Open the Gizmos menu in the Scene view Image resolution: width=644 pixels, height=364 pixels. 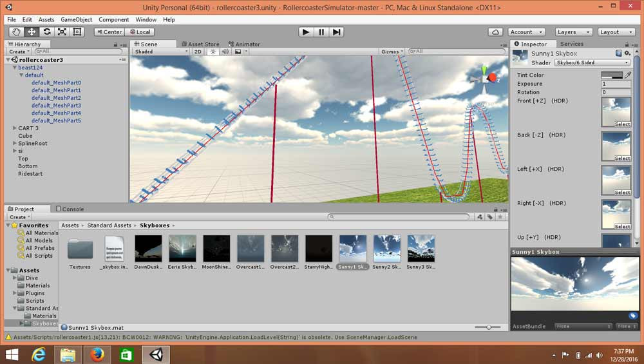pos(392,52)
